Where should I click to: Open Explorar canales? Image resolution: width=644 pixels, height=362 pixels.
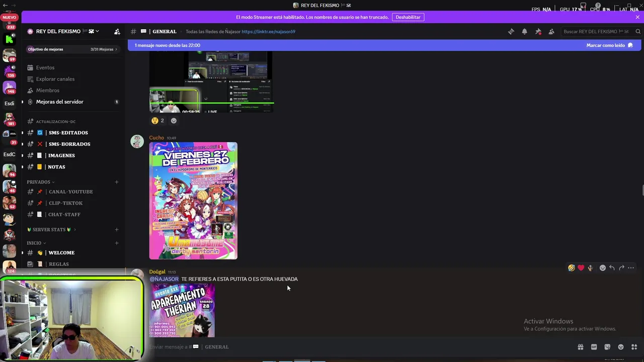click(x=73, y=79)
